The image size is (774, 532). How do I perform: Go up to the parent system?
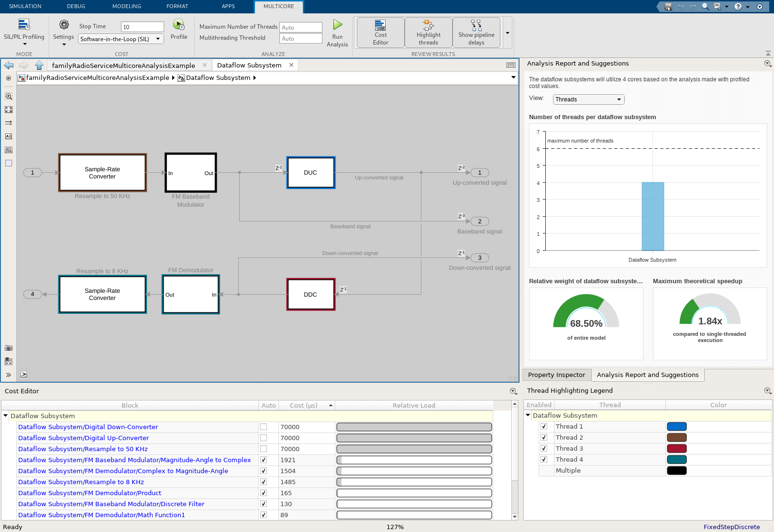pos(39,65)
